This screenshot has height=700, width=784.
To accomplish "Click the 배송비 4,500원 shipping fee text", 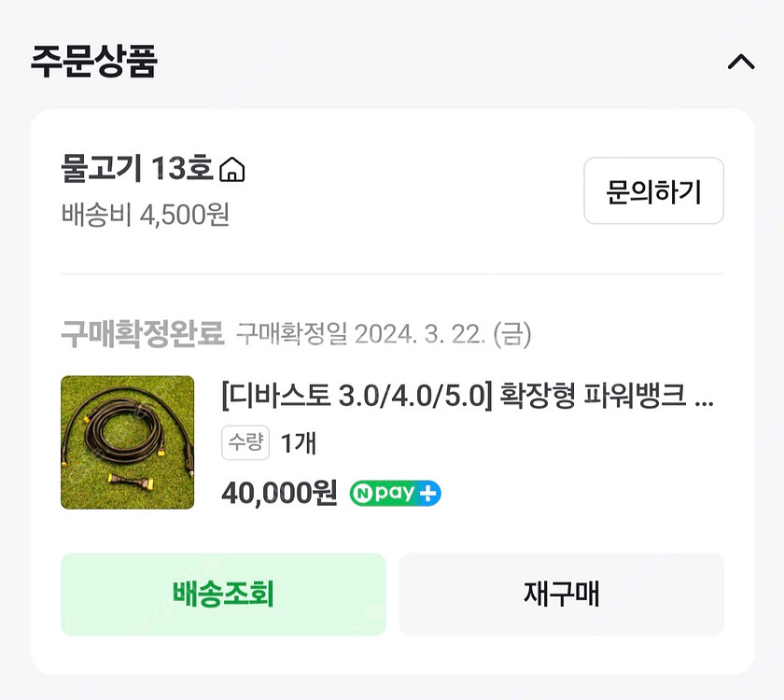I will pyautogui.click(x=145, y=216).
